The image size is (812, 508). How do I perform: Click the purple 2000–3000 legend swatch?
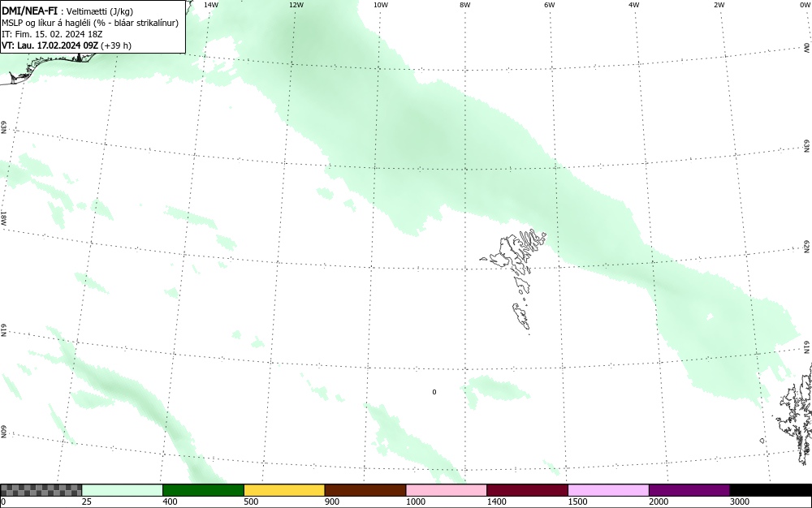coord(689,490)
